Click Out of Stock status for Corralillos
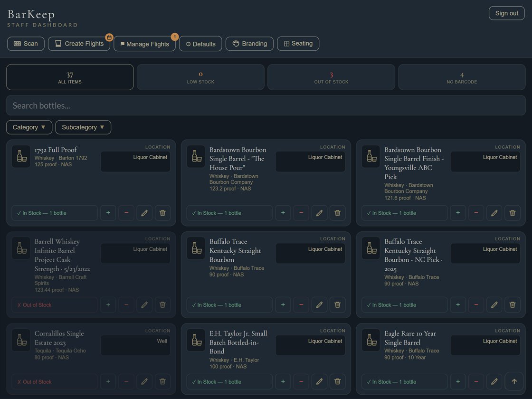 pos(55,382)
